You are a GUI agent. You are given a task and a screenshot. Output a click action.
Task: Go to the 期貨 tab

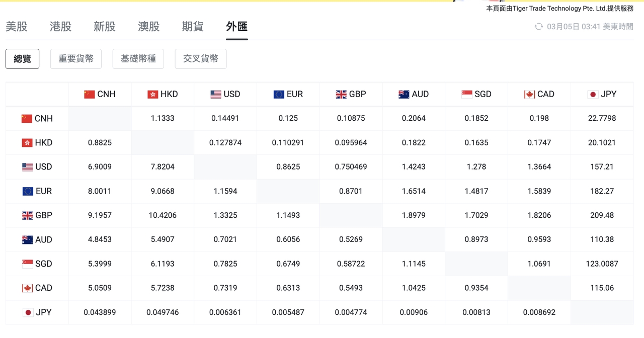pyautogui.click(x=193, y=27)
